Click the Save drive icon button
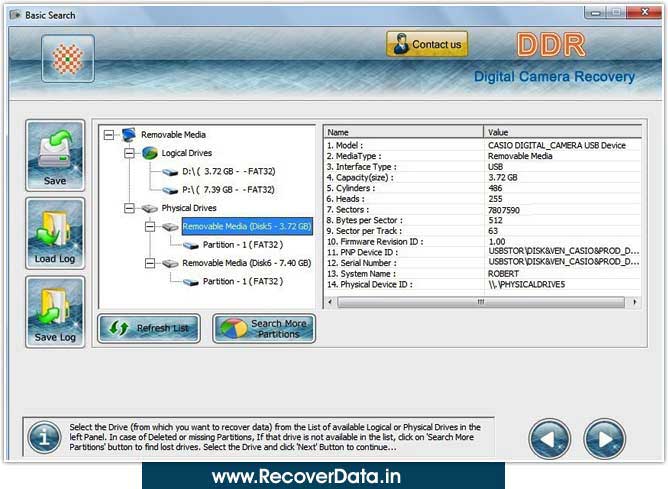 [x=55, y=155]
